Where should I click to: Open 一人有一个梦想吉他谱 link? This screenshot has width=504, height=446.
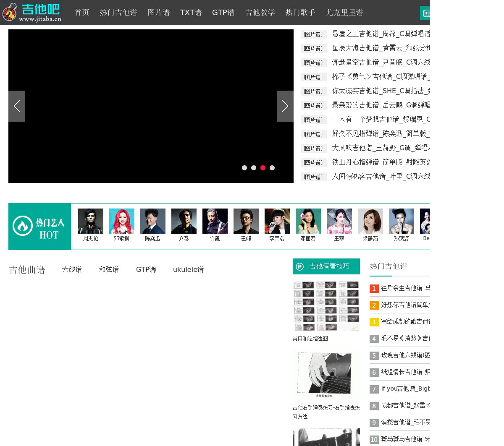pos(381,119)
